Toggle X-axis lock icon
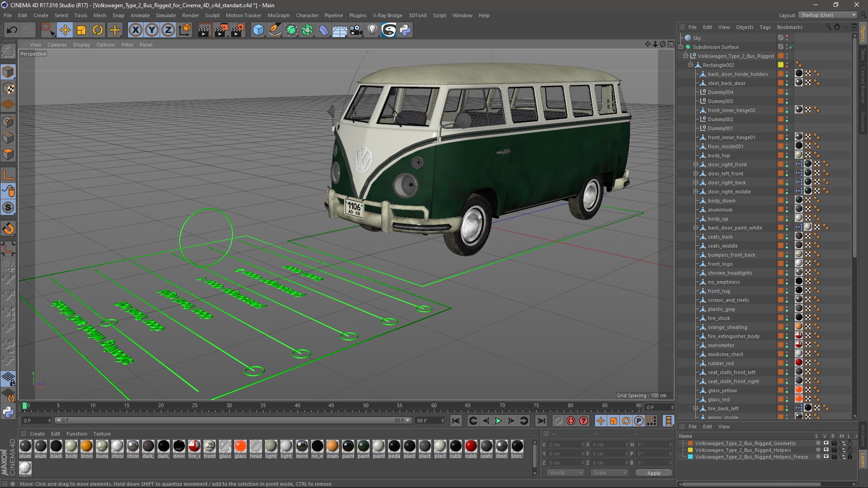Screen dimensions: 868x488 click(x=135, y=30)
